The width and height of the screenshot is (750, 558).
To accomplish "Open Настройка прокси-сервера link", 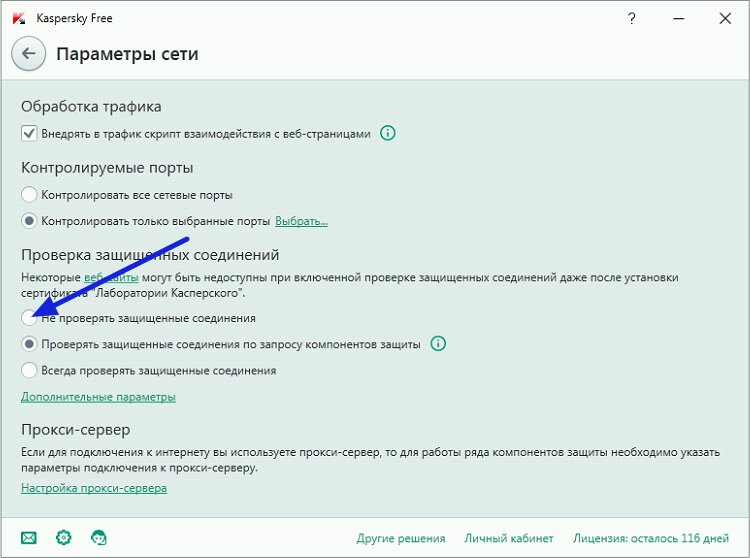I will pyautogui.click(x=94, y=488).
